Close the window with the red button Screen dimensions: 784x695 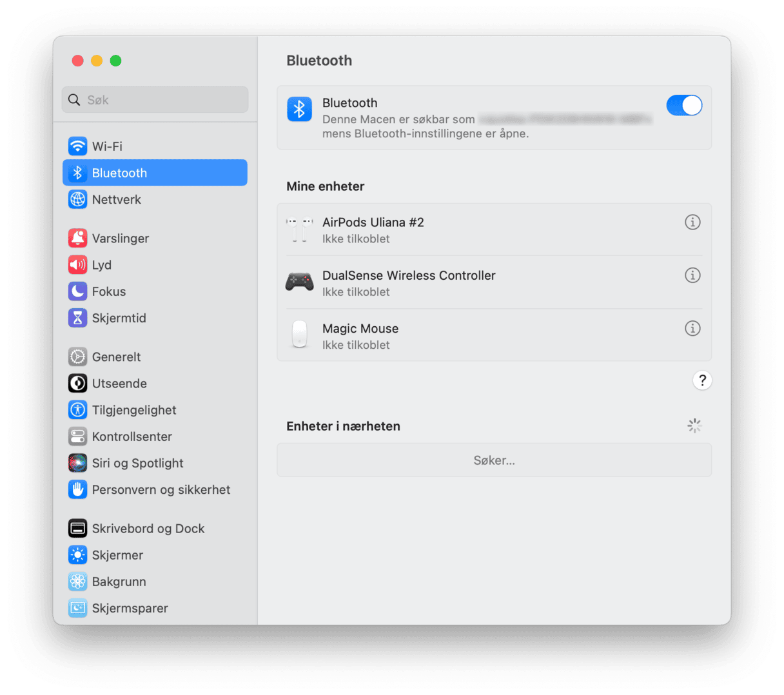pos(77,61)
